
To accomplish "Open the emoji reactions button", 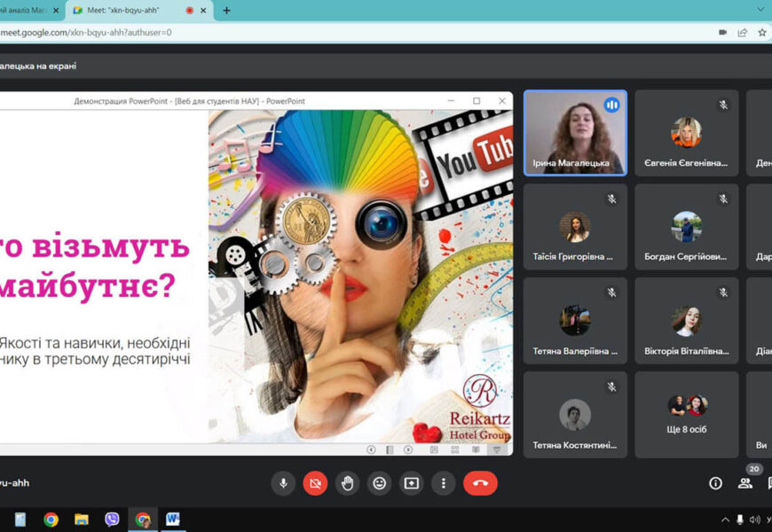I will click(379, 483).
